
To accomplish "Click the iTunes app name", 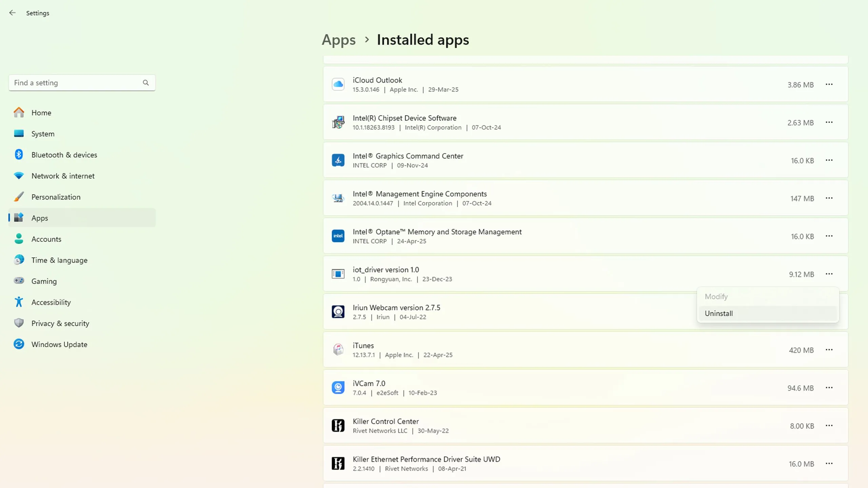I will coord(363,346).
